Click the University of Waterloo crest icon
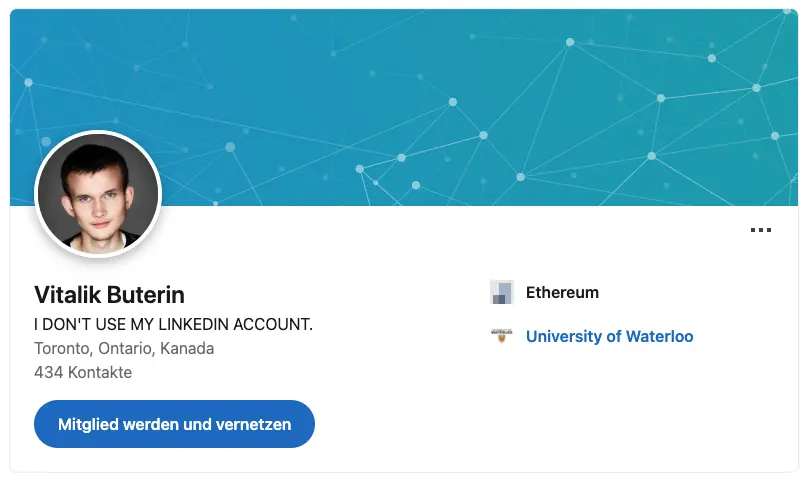The image size is (808, 481). [x=501, y=337]
